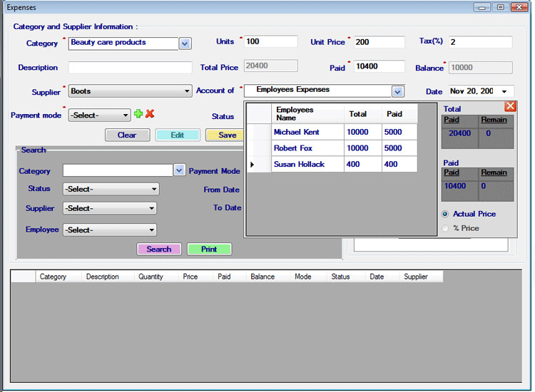Click the Paid amount input field
The height and width of the screenshot is (392, 535).
[x=379, y=66]
